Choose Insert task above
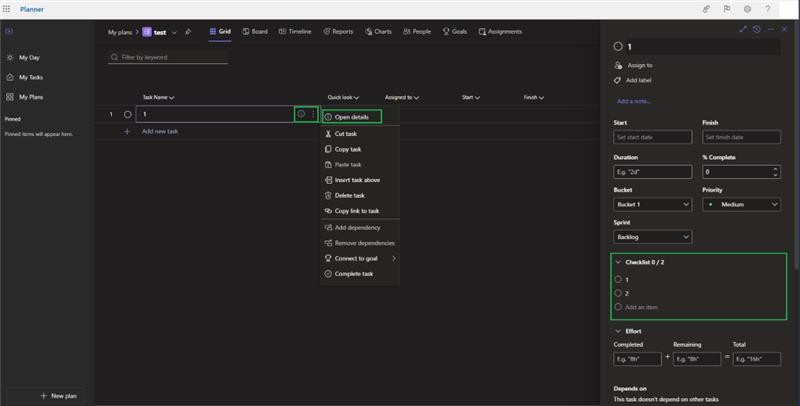 click(360, 180)
